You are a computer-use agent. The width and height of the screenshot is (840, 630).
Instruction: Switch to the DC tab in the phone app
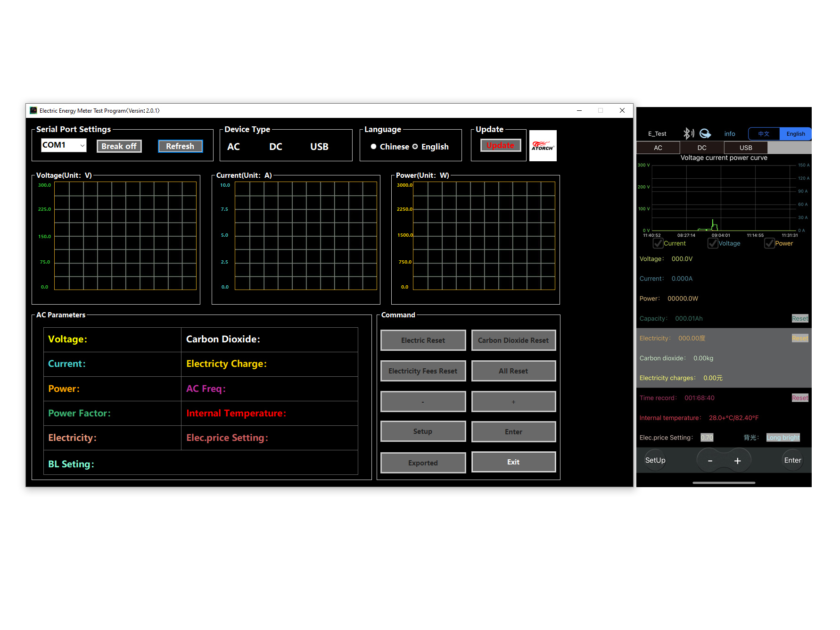click(x=701, y=148)
